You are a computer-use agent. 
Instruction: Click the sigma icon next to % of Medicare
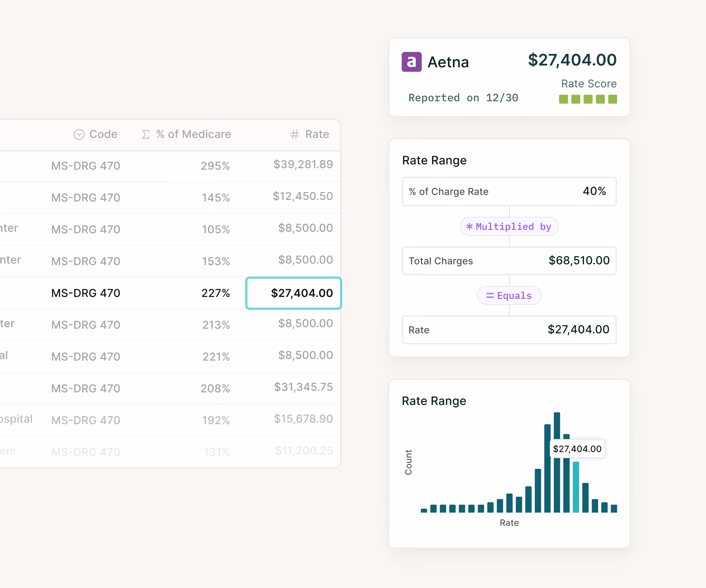[145, 134]
